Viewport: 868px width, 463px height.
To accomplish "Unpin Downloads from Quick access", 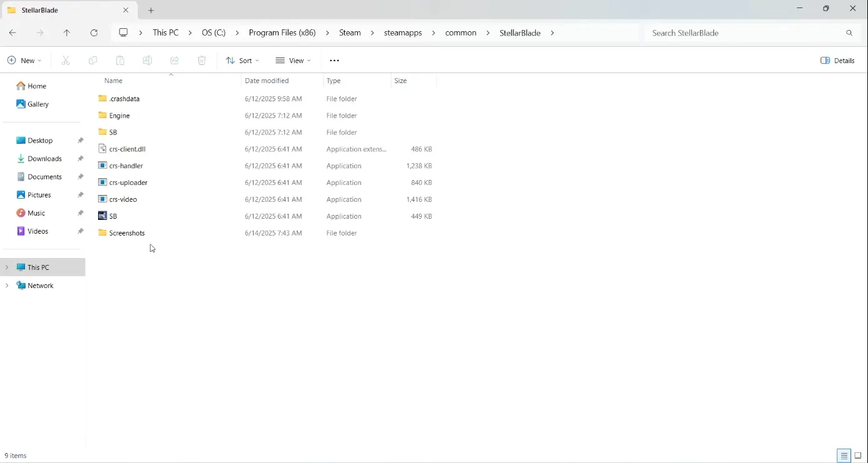I will click(x=81, y=159).
